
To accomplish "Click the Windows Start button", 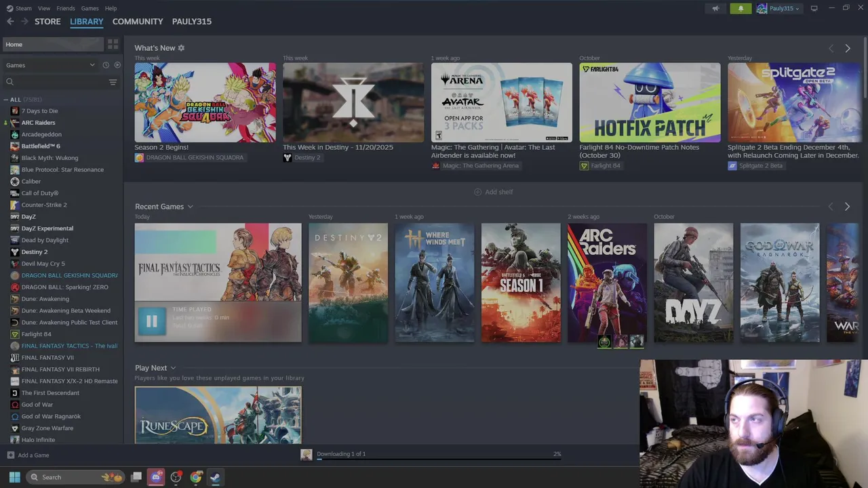I will (14, 477).
